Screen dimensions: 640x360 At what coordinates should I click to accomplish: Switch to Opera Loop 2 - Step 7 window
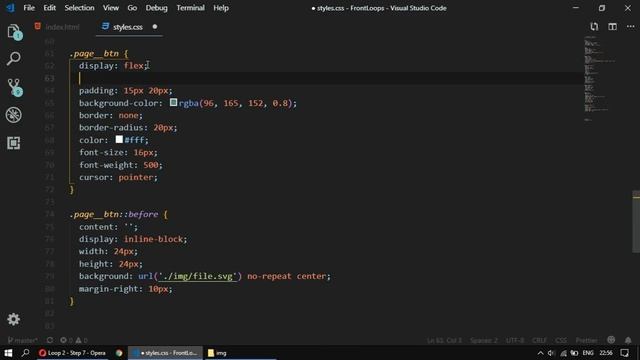(72, 353)
